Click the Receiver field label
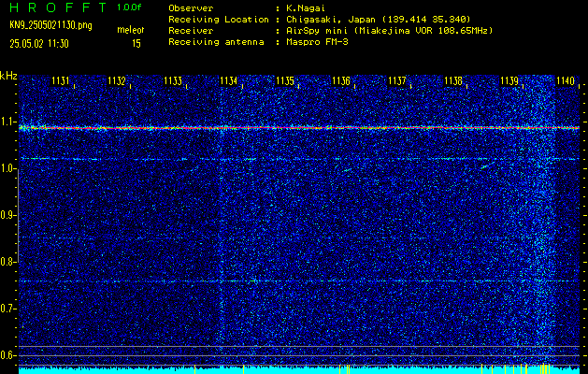Viewport: 588px width, 374px height. tap(191, 31)
